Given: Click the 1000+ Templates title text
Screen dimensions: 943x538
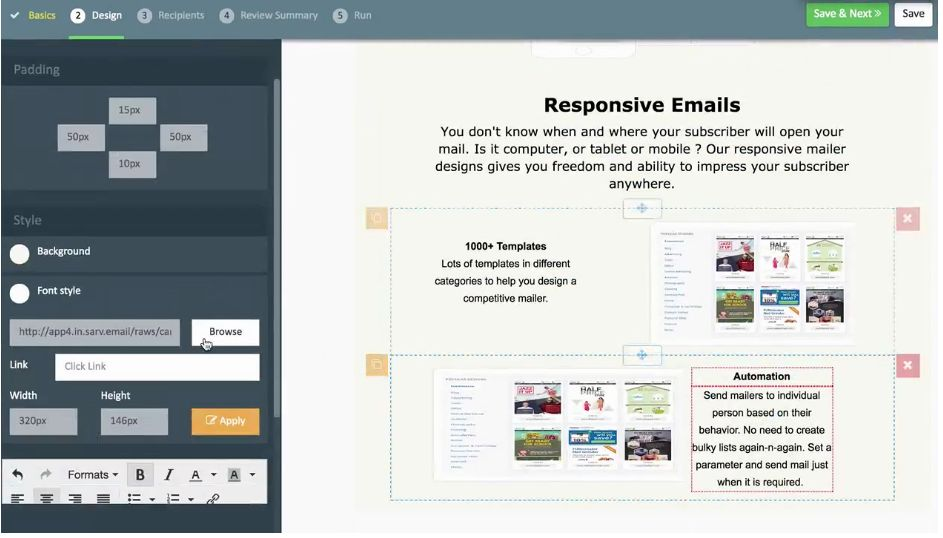Looking at the screenshot, I should tap(505, 246).
